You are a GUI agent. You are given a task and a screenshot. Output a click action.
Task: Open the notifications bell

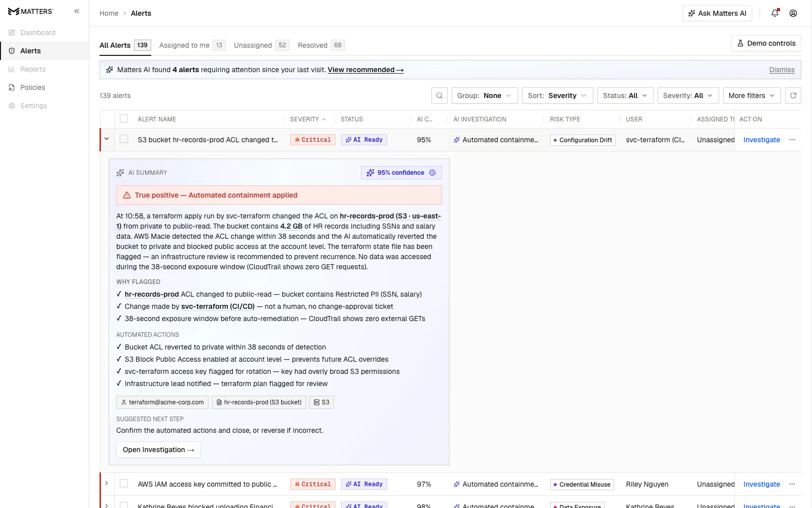tap(775, 13)
